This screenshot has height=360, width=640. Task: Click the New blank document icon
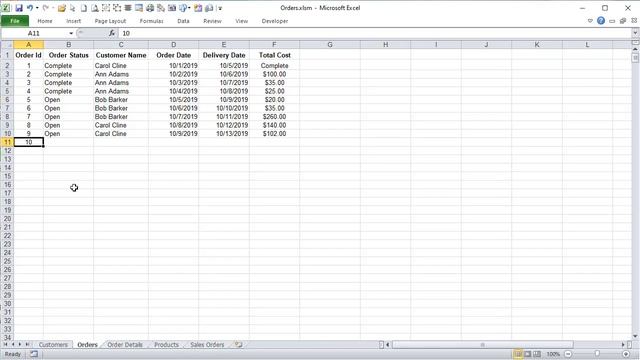83,8
